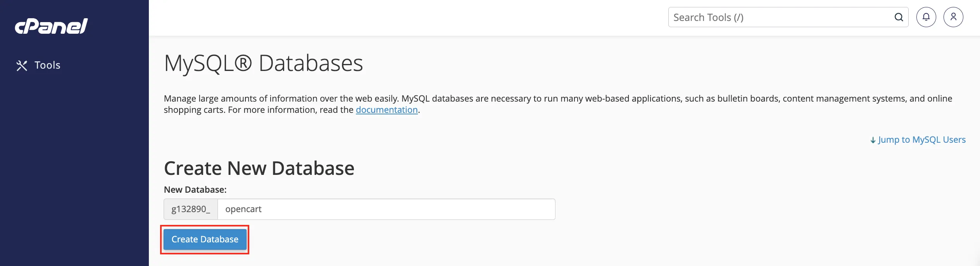The image size is (980, 266).
Task: Jump to MySQL Users section
Action: tap(922, 140)
